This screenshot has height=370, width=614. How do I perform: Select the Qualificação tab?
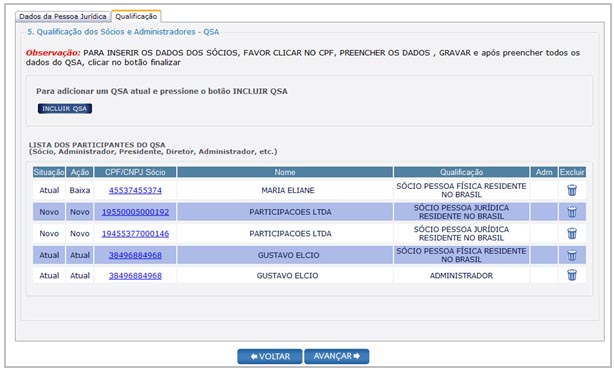pyautogui.click(x=136, y=16)
